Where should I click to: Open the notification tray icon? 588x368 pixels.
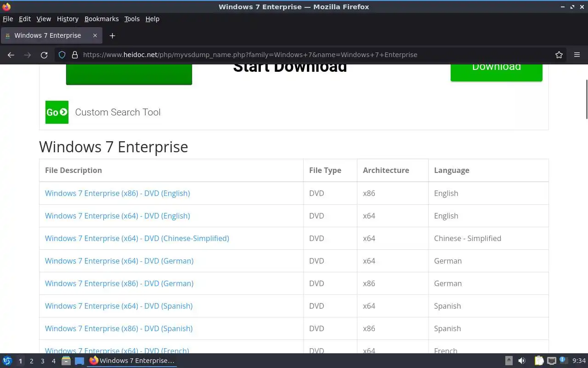coord(564,361)
